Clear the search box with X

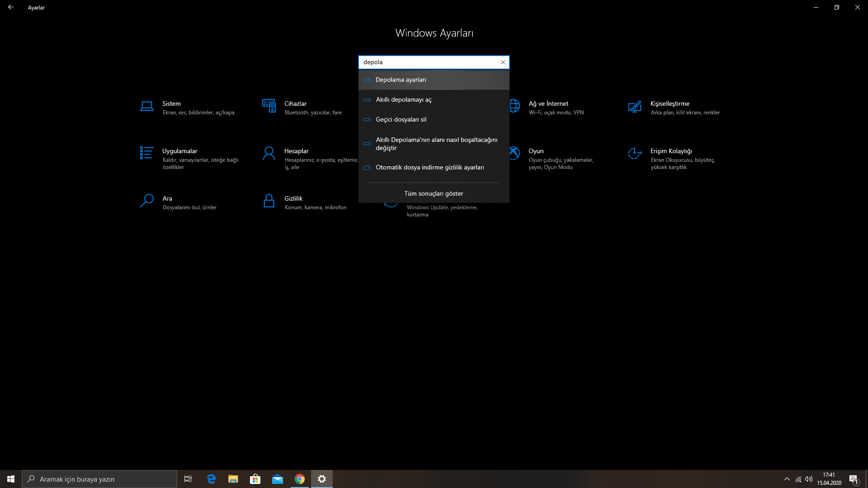point(503,62)
